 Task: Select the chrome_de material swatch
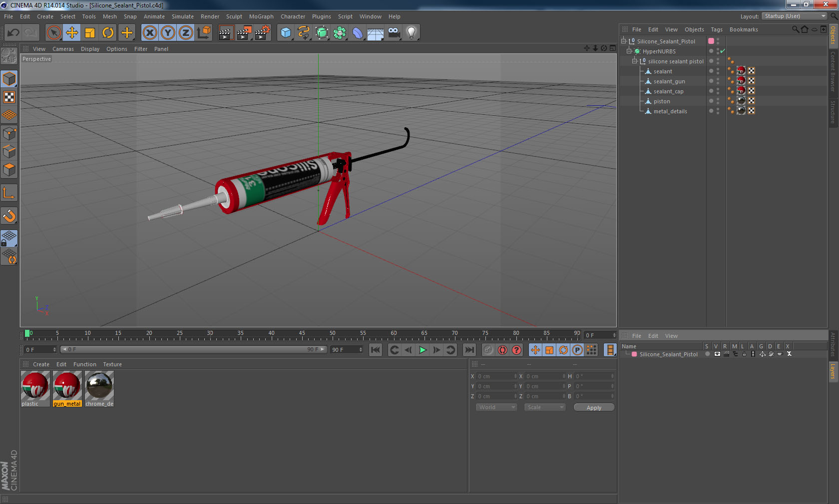99,389
